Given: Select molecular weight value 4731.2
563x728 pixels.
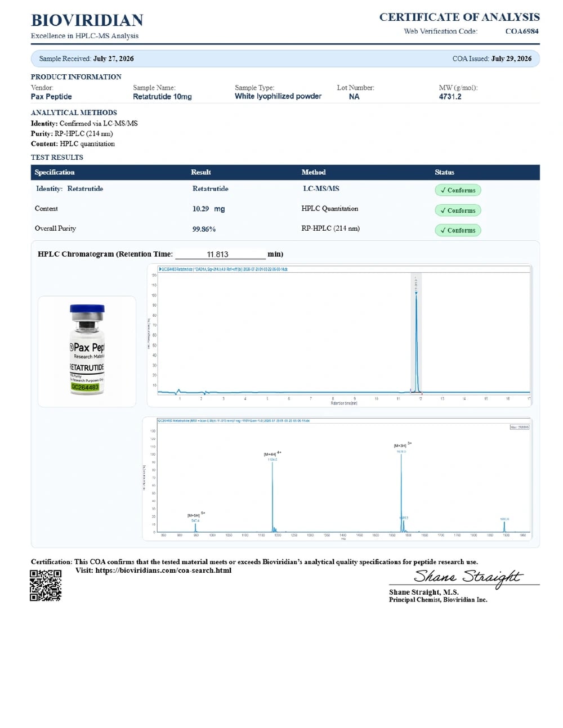Looking at the screenshot, I should click(x=450, y=97).
